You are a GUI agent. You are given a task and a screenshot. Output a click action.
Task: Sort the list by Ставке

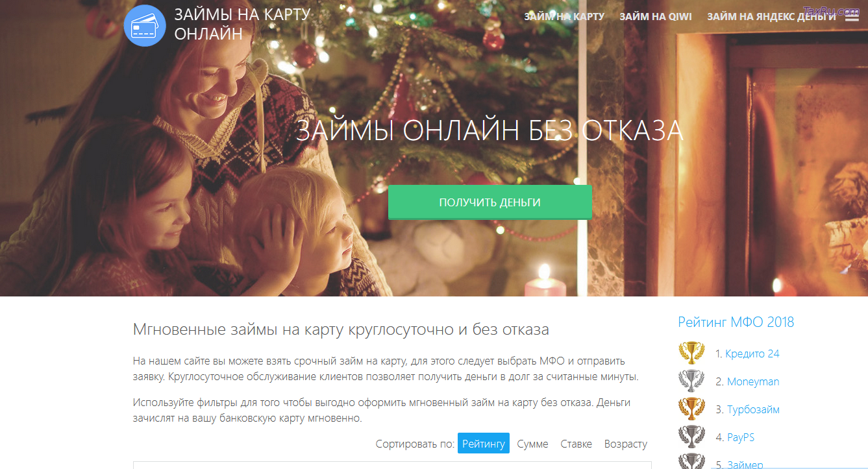tap(576, 444)
